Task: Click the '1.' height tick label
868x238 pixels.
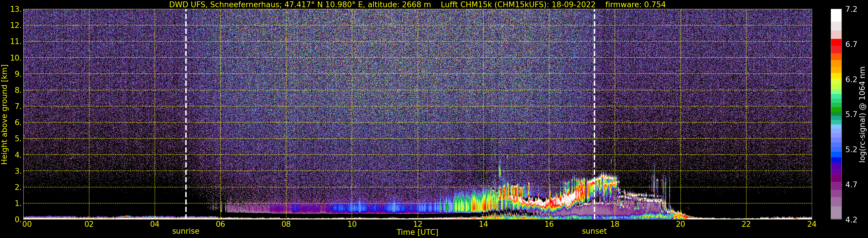Action: (18, 203)
